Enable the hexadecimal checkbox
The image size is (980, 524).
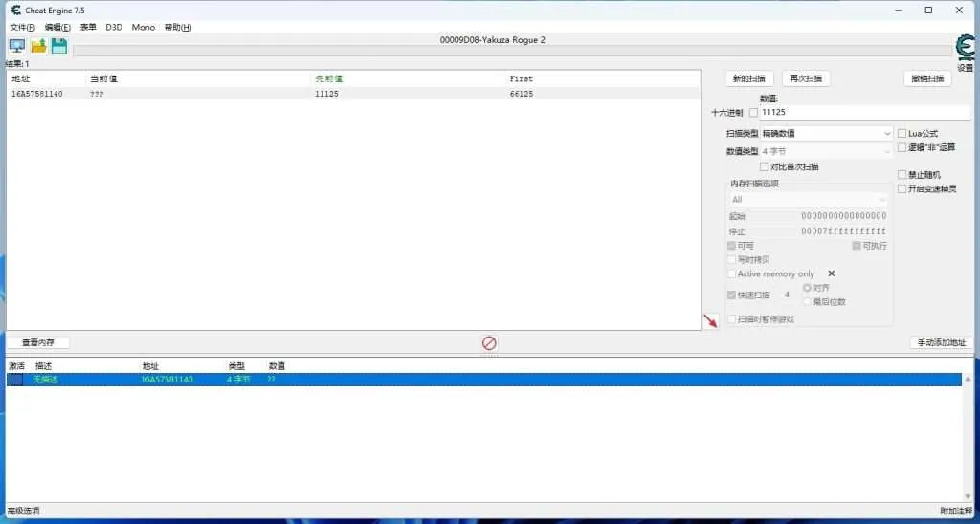(752, 113)
